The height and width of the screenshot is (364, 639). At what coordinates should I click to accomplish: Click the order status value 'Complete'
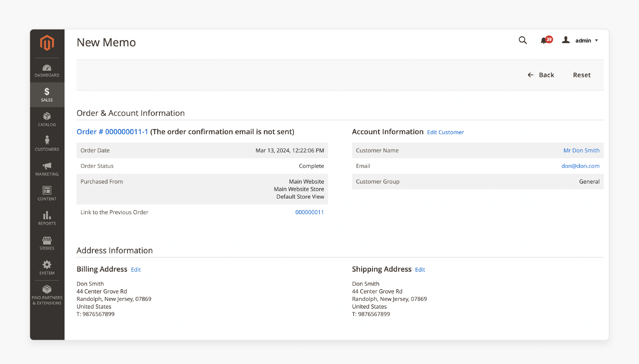[311, 166]
